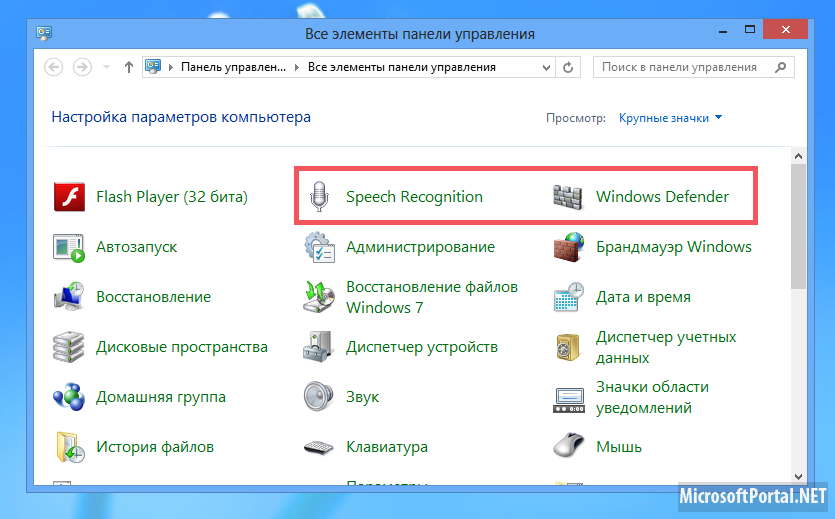Open the Восстановление text link
This screenshot has width=835, height=519.
coord(153,296)
